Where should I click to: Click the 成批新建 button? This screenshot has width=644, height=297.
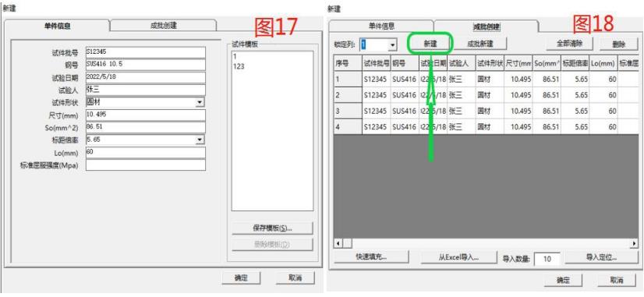[x=480, y=44]
